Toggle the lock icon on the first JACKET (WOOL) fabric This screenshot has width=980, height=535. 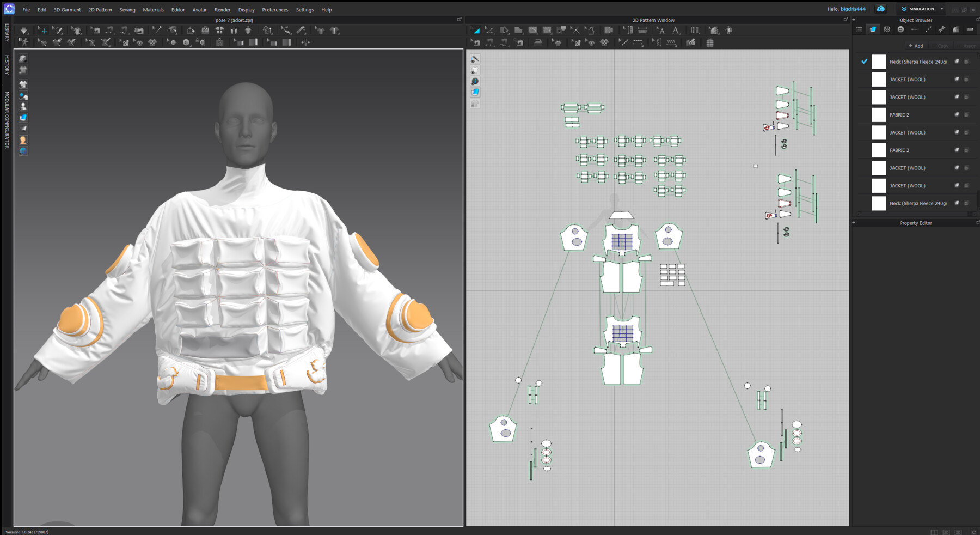(x=966, y=79)
